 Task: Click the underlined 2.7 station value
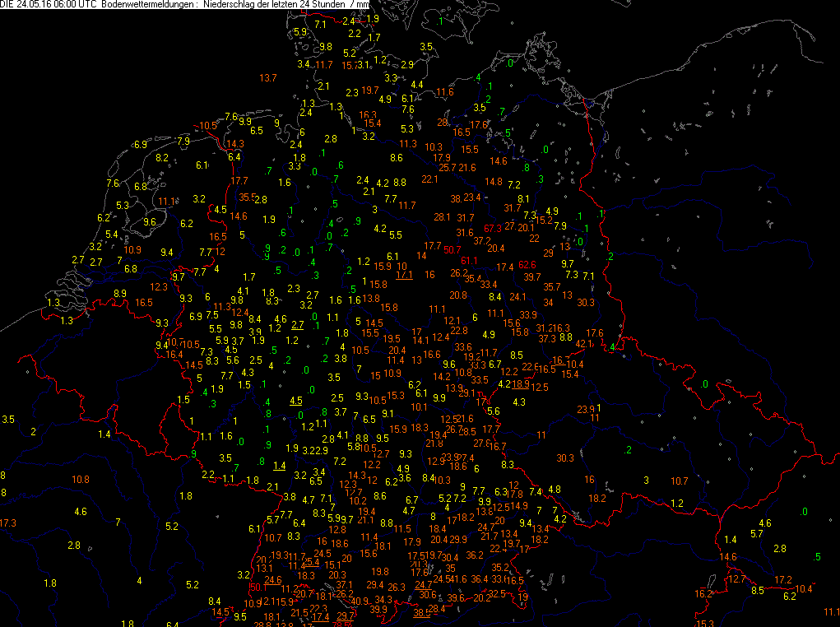point(298,325)
